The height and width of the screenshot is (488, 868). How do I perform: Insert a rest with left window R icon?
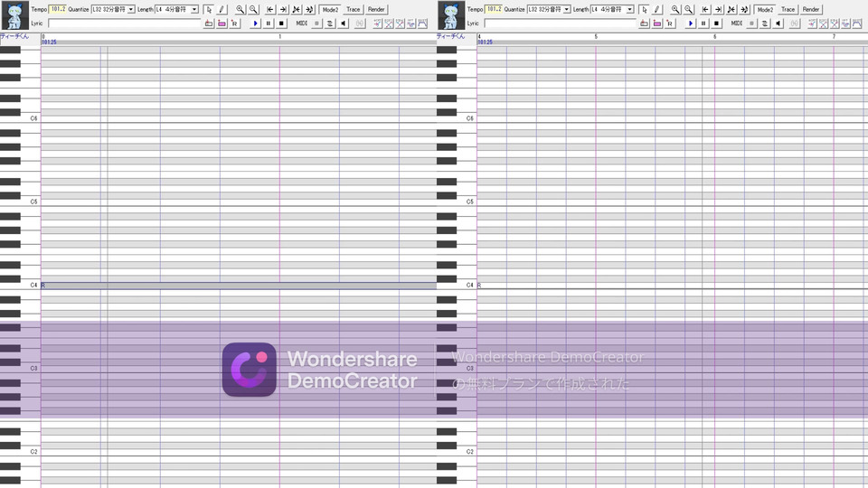tap(235, 23)
